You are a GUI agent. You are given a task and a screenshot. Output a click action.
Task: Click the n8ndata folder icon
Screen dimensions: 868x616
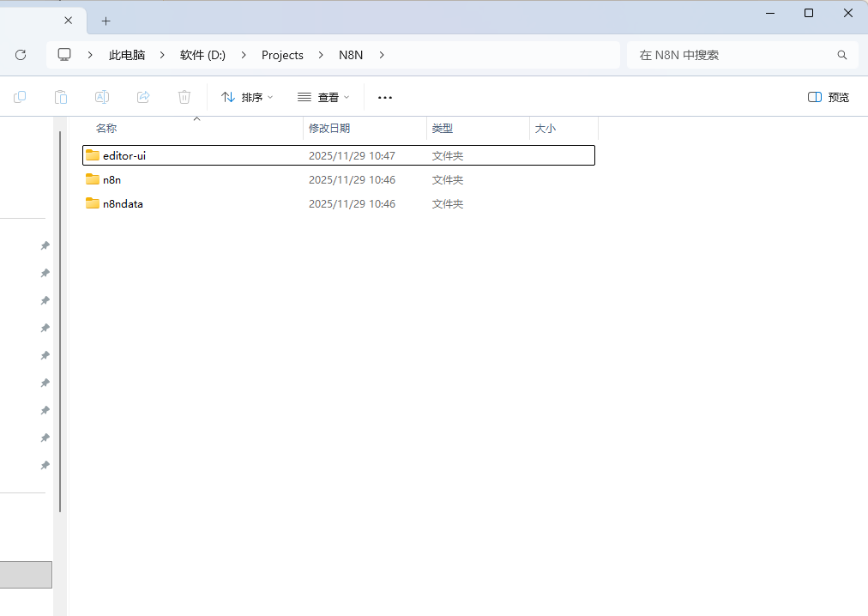(93, 203)
